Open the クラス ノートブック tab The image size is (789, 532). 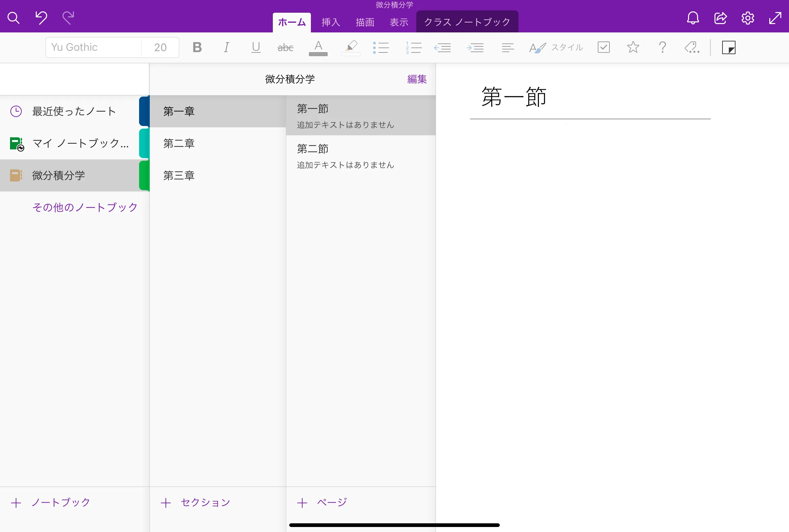[467, 22]
